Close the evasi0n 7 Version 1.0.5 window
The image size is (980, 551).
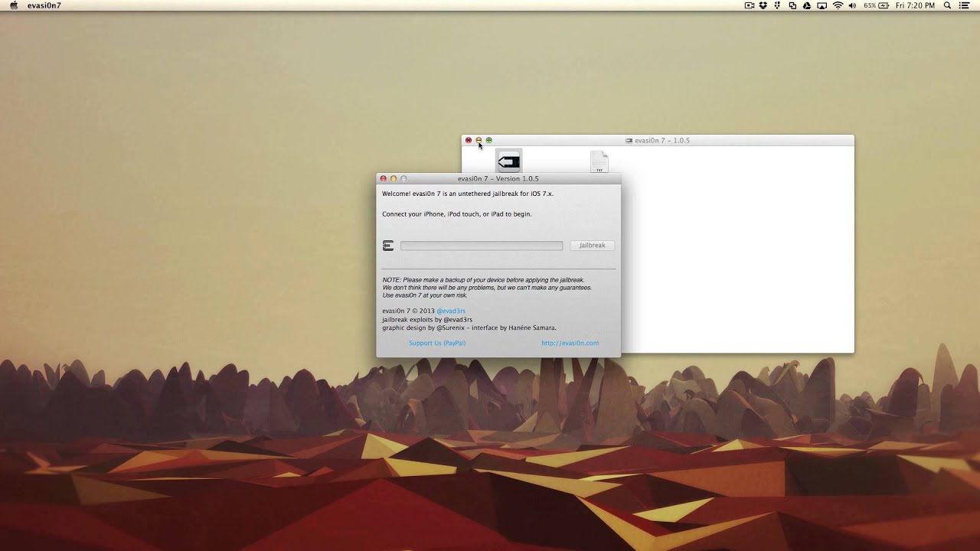(x=384, y=178)
